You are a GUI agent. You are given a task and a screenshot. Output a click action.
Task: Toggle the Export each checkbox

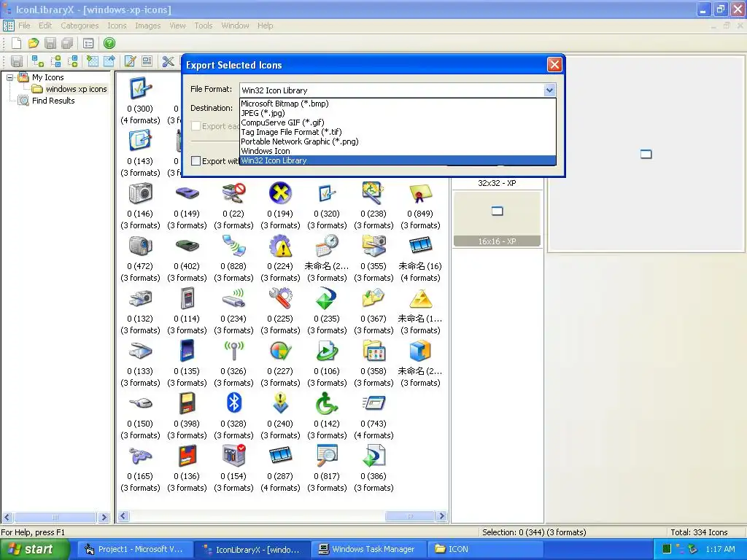click(x=196, y=126)
